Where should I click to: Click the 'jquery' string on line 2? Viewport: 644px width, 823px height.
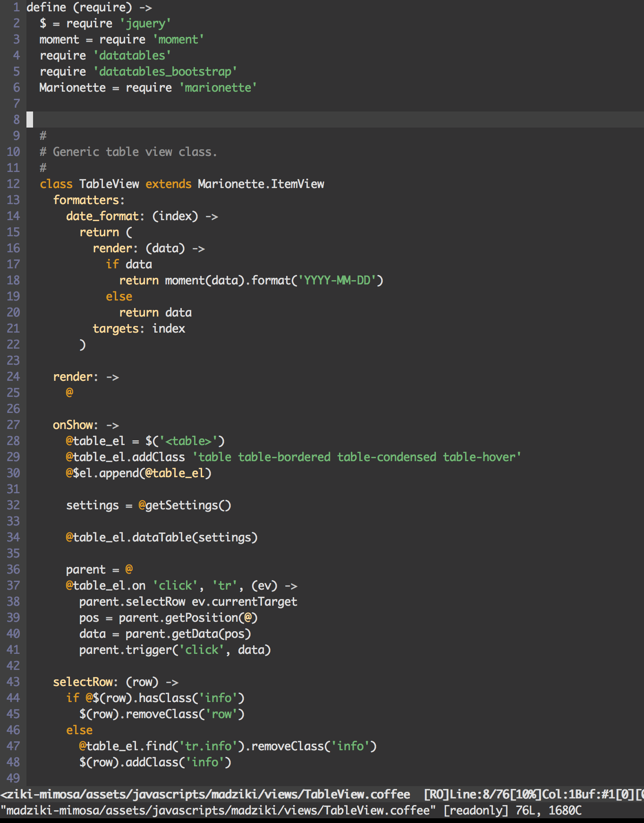point(145,24)
